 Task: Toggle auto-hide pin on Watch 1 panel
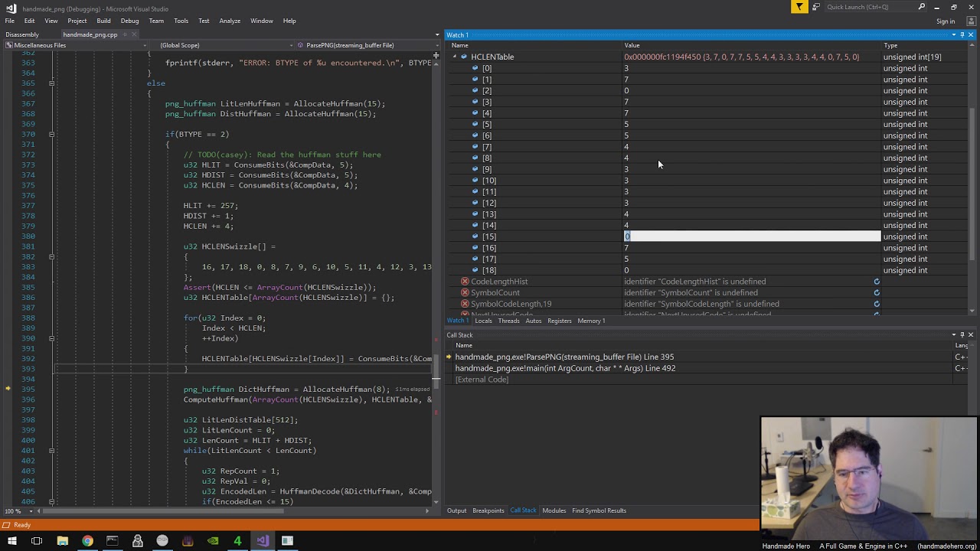tap(962, 35)
